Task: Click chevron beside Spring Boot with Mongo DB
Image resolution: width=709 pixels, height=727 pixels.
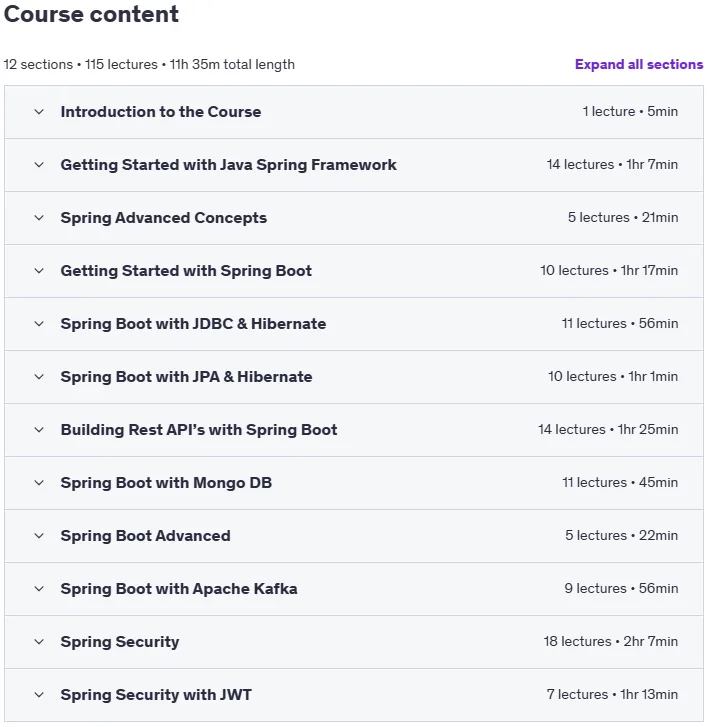Action: (x=39, y=483)
